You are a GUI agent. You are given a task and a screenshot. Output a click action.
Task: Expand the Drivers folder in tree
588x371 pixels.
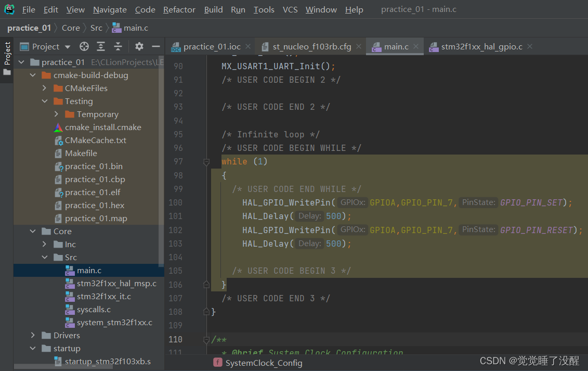click(33, 336)
